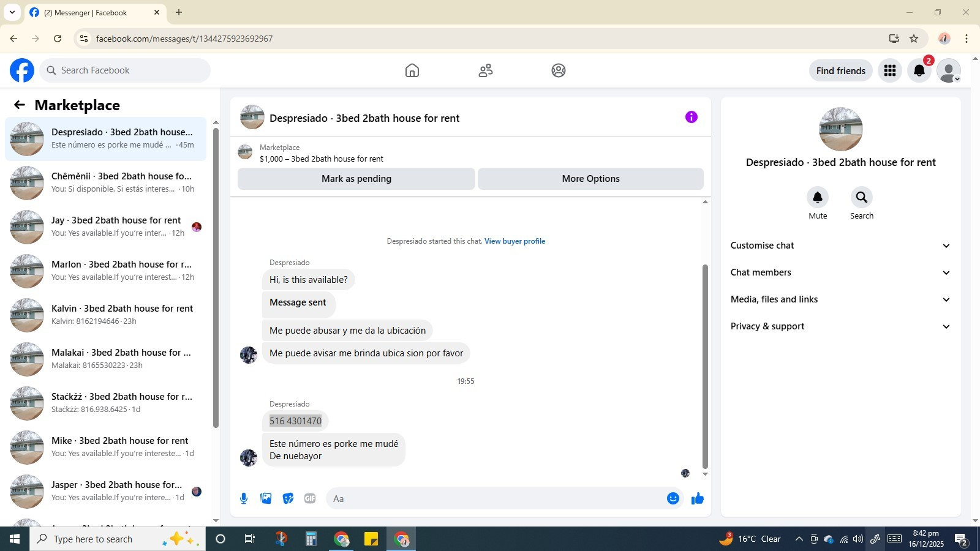The height and width of the screenshot is (551, 980).
Task: Bookmark this page star icon
Action: 914,39
